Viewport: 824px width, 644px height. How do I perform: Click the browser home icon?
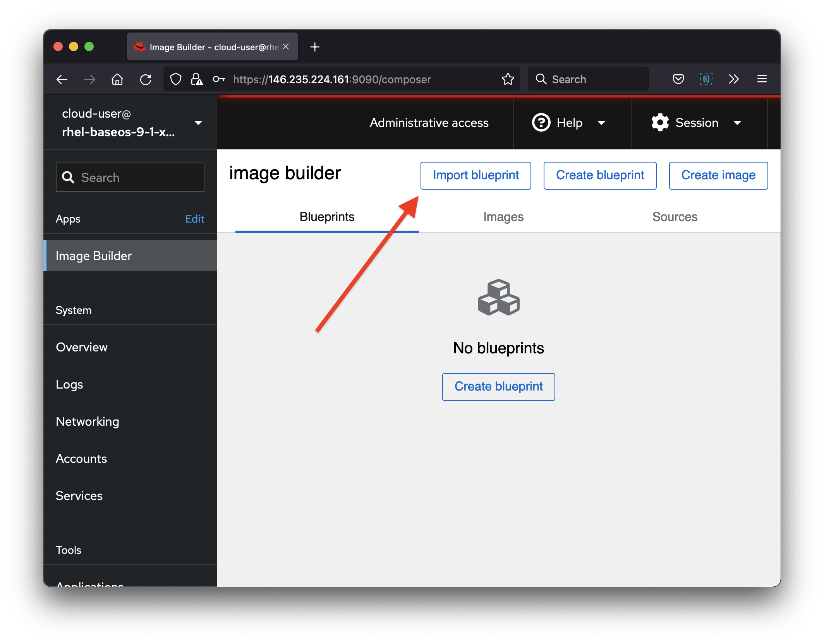pos(117,79)
